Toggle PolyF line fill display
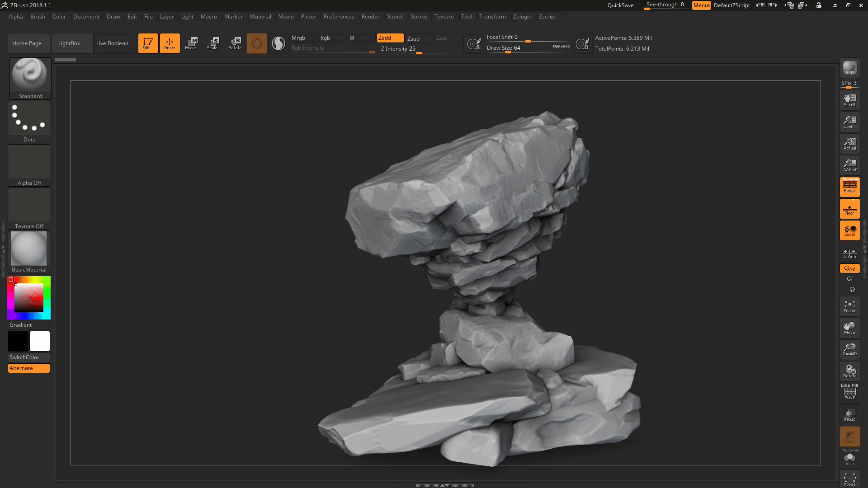The width and height of the screenshot is (868, 488). [849, 392]
